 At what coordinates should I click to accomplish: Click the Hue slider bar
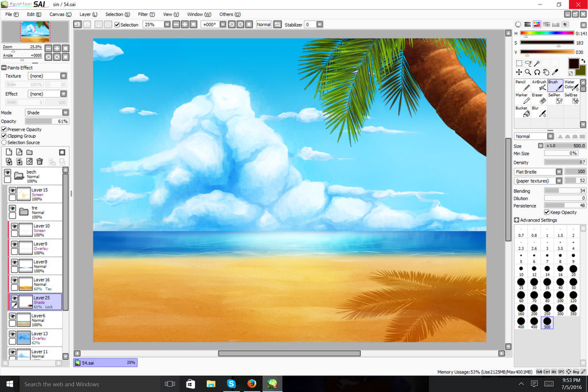[x=547, y=33]
